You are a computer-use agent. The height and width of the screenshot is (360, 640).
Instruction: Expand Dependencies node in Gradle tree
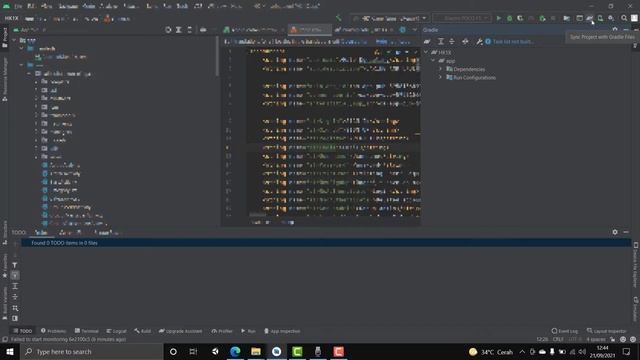coord(440,69)
